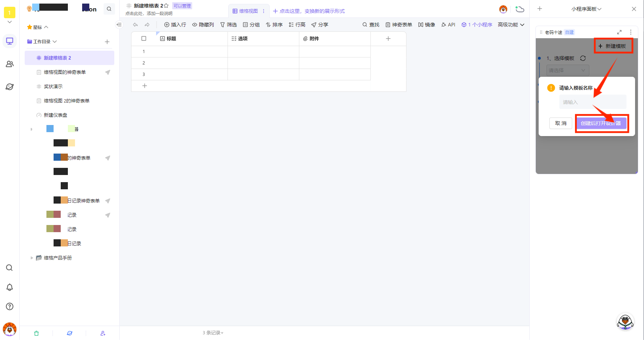This screenshot has width=644, height=340.
Task: Click the undo arrow icon
Action: [135, 25]
